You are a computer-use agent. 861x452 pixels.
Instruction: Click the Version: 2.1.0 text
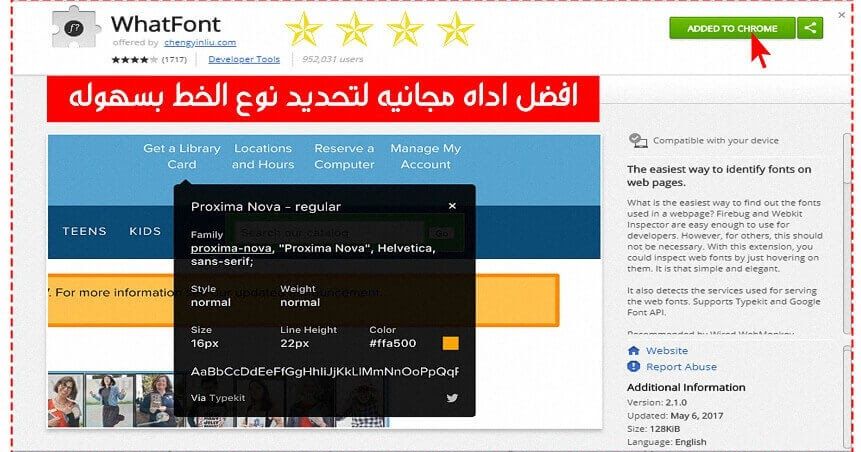657,402
